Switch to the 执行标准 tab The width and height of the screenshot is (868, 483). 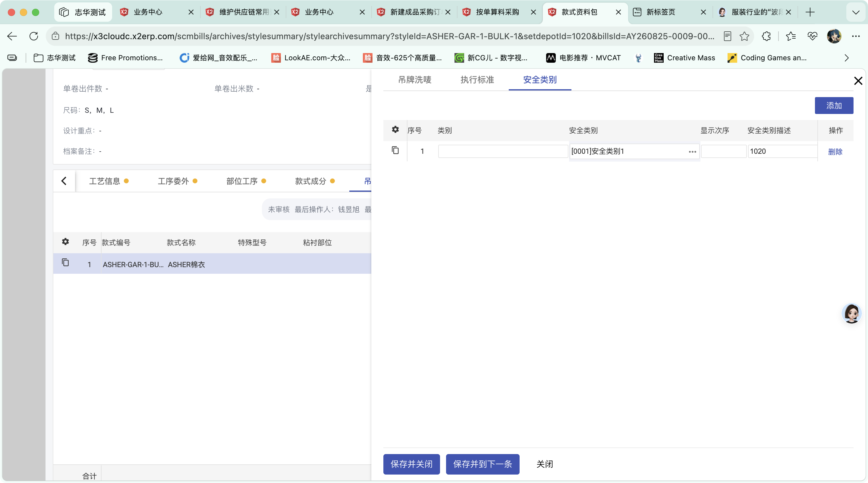click(x=477, y=80)
